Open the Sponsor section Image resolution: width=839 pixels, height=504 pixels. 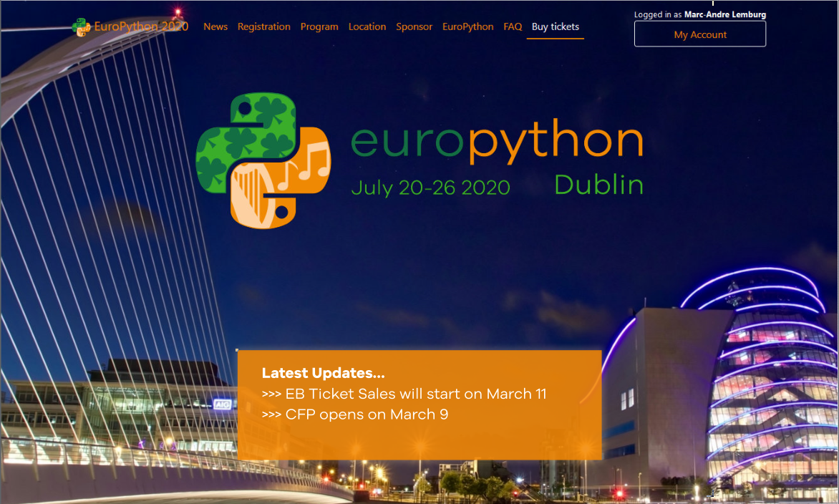click(x=414, y=26)
